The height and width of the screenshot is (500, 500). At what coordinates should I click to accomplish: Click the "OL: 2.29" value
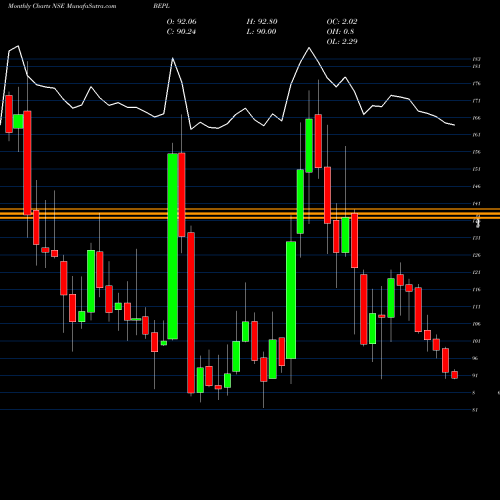click(x=342, y=42)
